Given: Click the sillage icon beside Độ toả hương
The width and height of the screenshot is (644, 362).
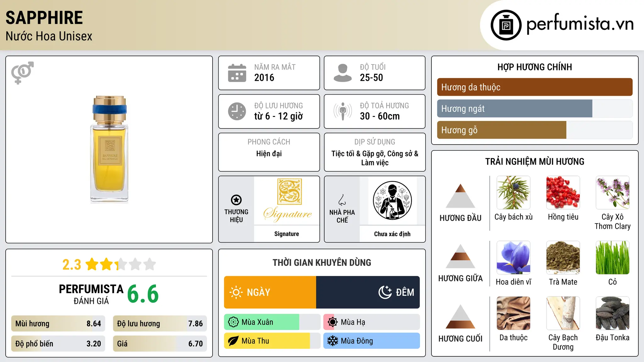Looking at the screenshot, I should point(343,111).
